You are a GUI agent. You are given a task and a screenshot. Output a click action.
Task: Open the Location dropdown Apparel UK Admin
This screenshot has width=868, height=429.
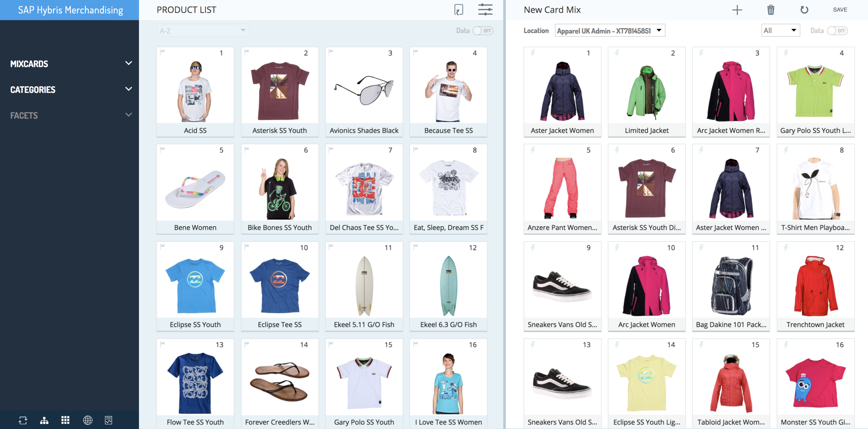[x=609, y=31]
